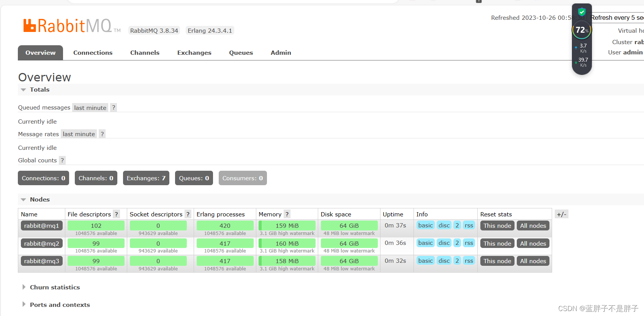Click the rss tag for rabbit@mq1
Viewport: 644px width, 316px height.
point(469,225)
